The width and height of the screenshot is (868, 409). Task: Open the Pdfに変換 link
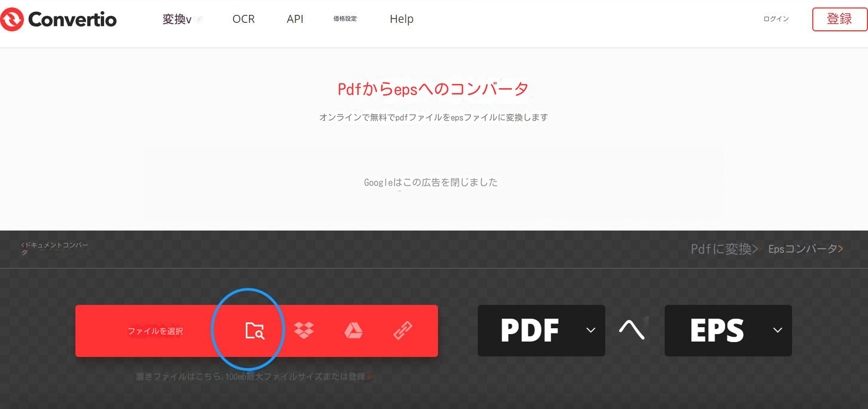tap(724, 249)
